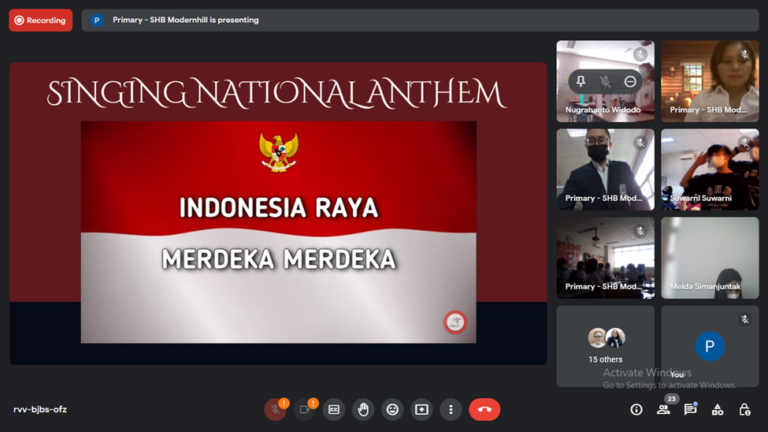The image size is (768, 432).
Task: Turn on the camera button
Action: tap(304, 410)
